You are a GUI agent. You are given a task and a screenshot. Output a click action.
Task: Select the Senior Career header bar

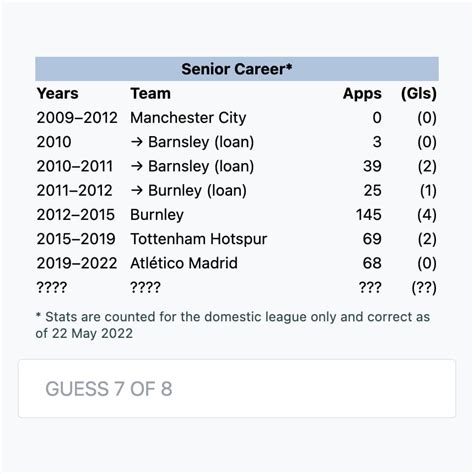[x=237, y=69]
